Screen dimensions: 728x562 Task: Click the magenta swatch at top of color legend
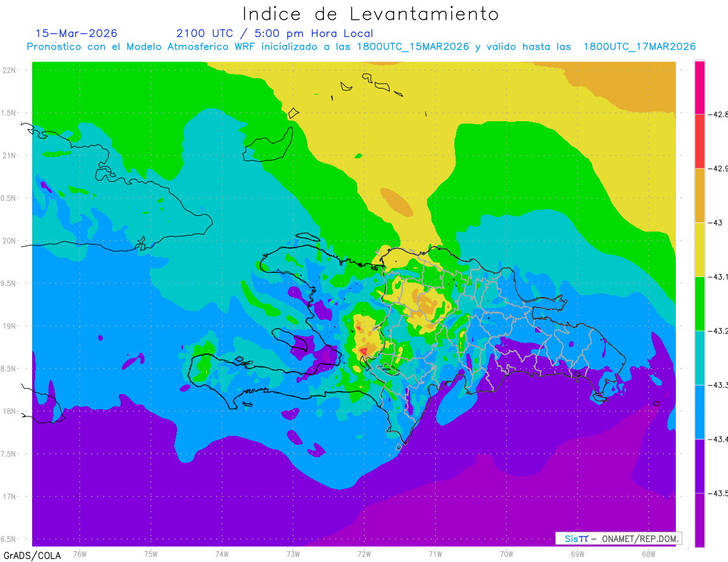699,87
